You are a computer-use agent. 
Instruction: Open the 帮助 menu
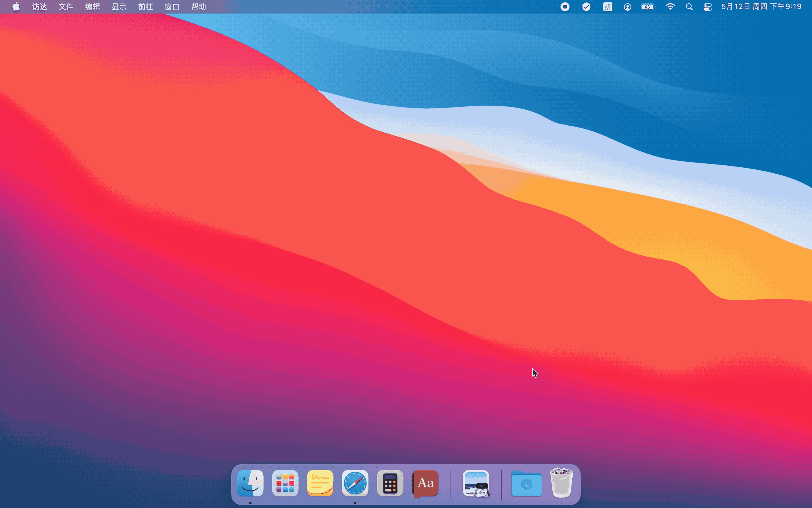click(199, 7)
